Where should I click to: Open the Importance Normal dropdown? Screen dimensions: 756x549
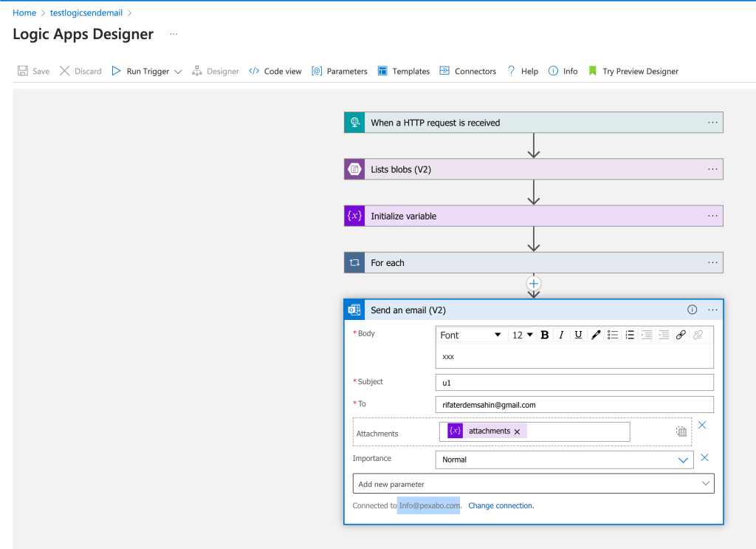[x=565, y=460]
